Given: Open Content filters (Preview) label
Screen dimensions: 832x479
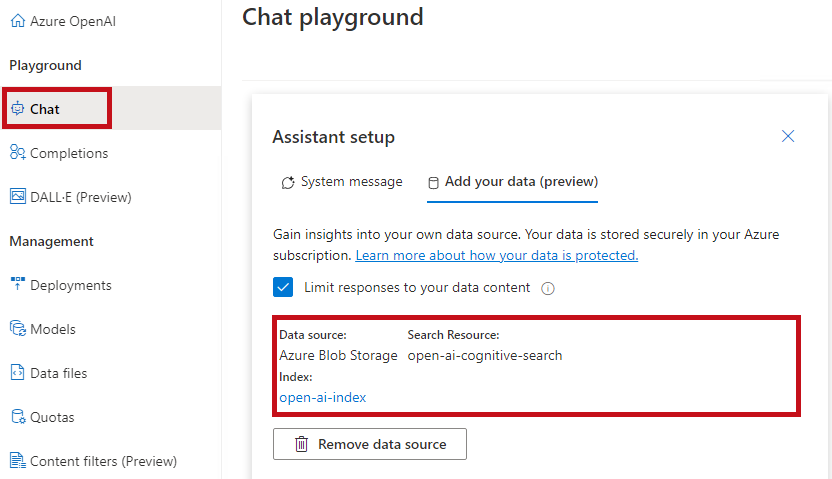Looking at the screenshot, I should [x=103, y=461].
